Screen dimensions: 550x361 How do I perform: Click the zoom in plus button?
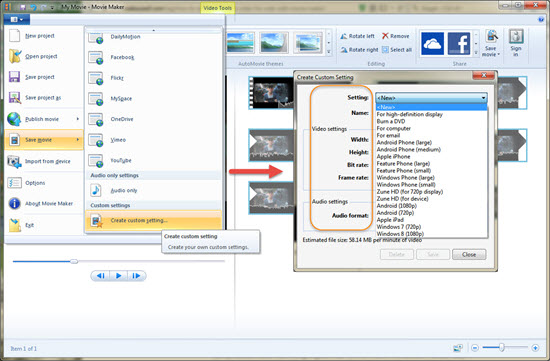(x=535, y=348)
